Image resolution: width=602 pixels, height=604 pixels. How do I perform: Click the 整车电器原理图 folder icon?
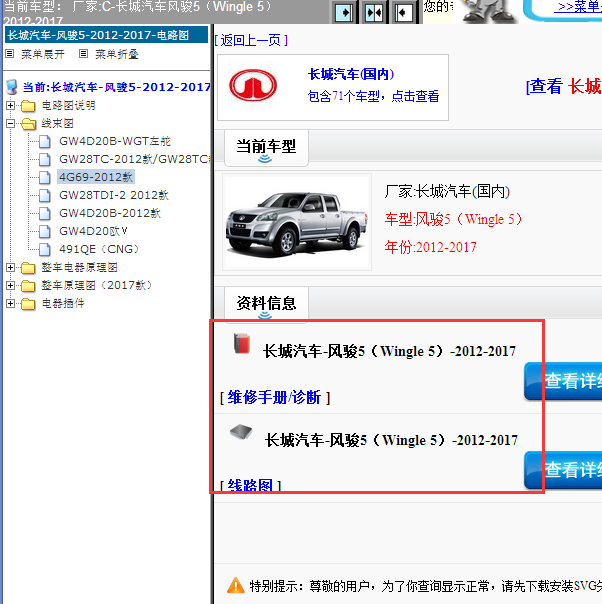tap(28, 268)
